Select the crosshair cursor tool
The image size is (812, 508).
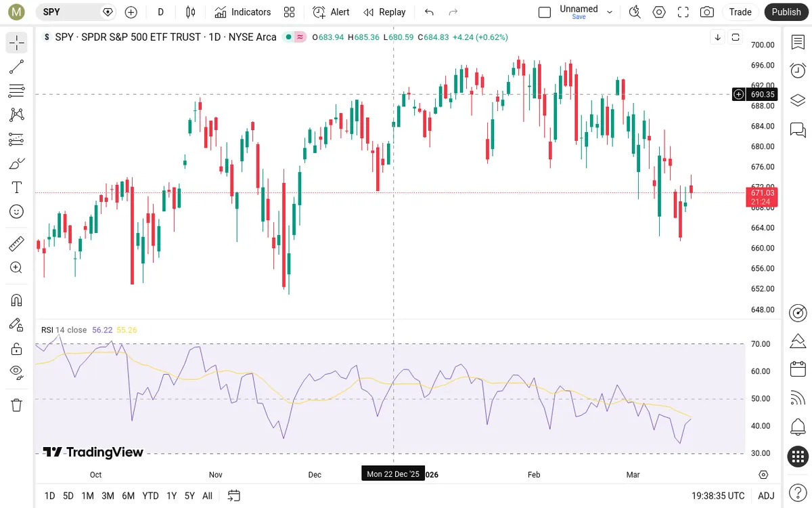(x=17, y=43)
